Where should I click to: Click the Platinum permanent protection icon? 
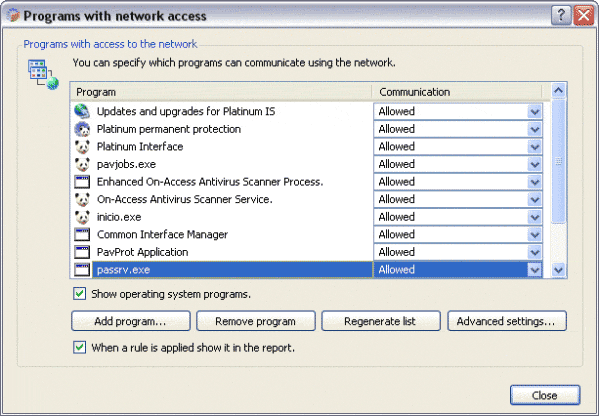click(82, 129)
